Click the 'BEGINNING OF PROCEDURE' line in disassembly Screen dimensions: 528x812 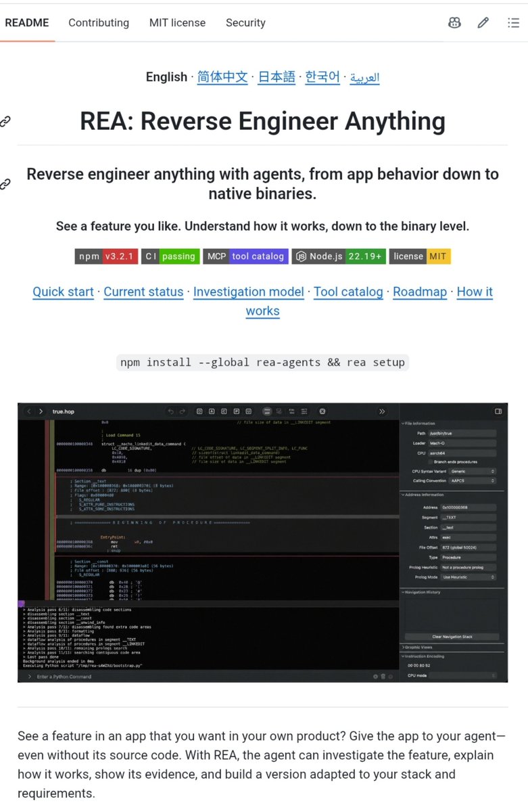(x=162, y=523)
